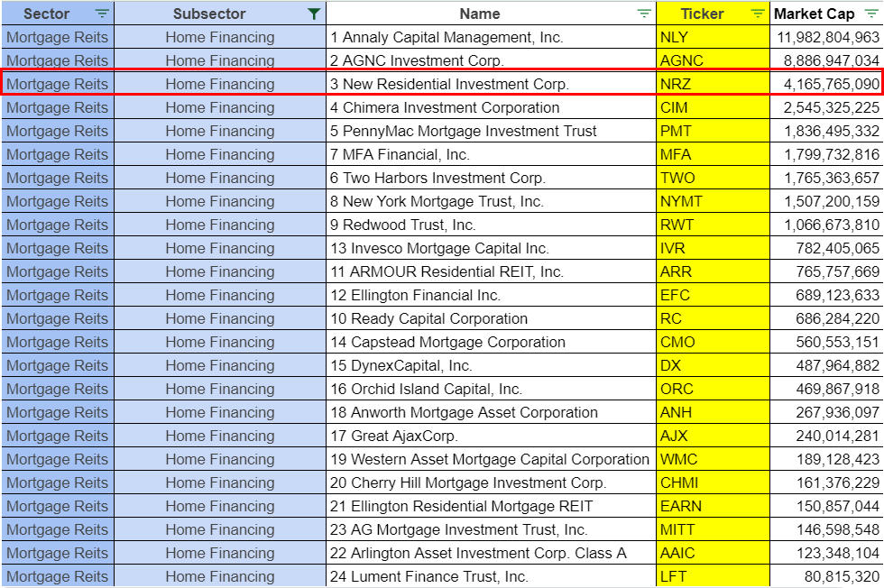Select the ORC ticker cell
Image resolution: width=884 pixels, height=588 pixels.
click(714, 389)
